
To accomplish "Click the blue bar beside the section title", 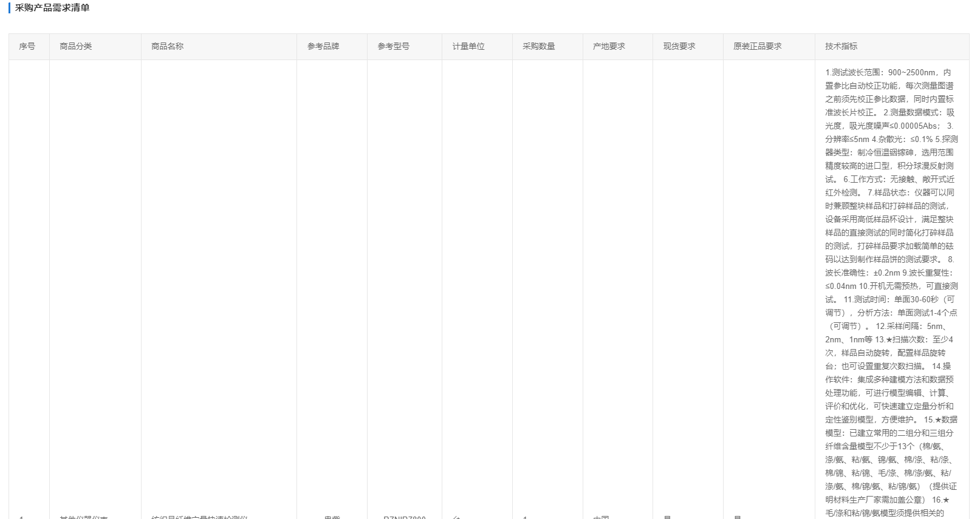I will (x=9, y=8).
